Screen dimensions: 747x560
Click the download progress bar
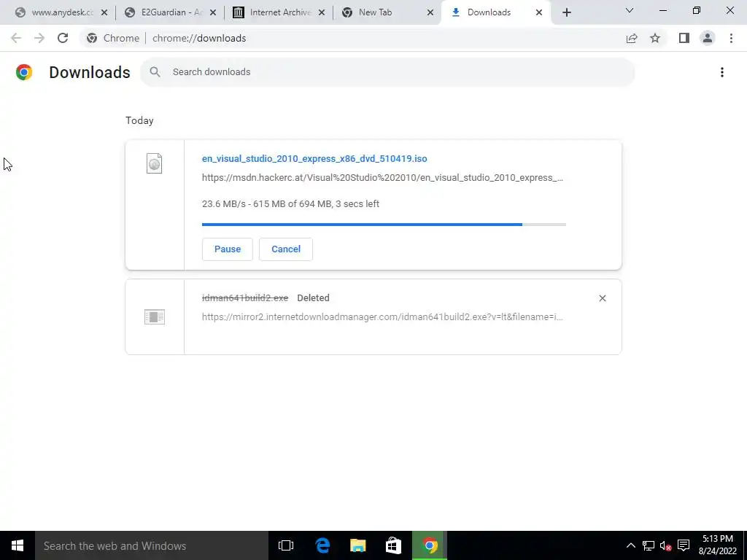point(384,225)
